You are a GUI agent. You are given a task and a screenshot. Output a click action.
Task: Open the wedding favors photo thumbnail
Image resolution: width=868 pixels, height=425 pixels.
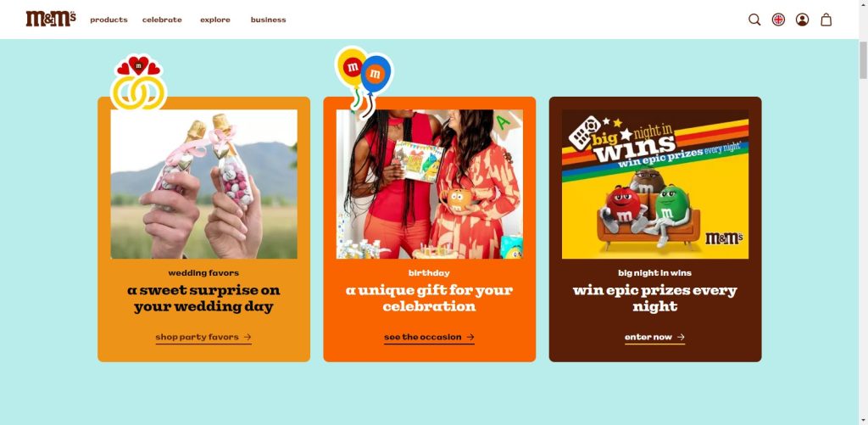[203, 184]
